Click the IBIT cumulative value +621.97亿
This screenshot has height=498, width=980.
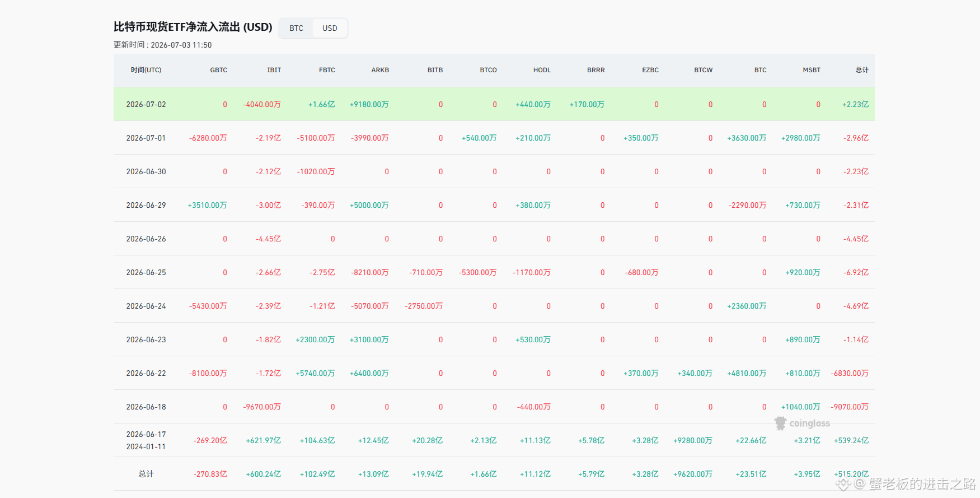click(x=263, y=440)
